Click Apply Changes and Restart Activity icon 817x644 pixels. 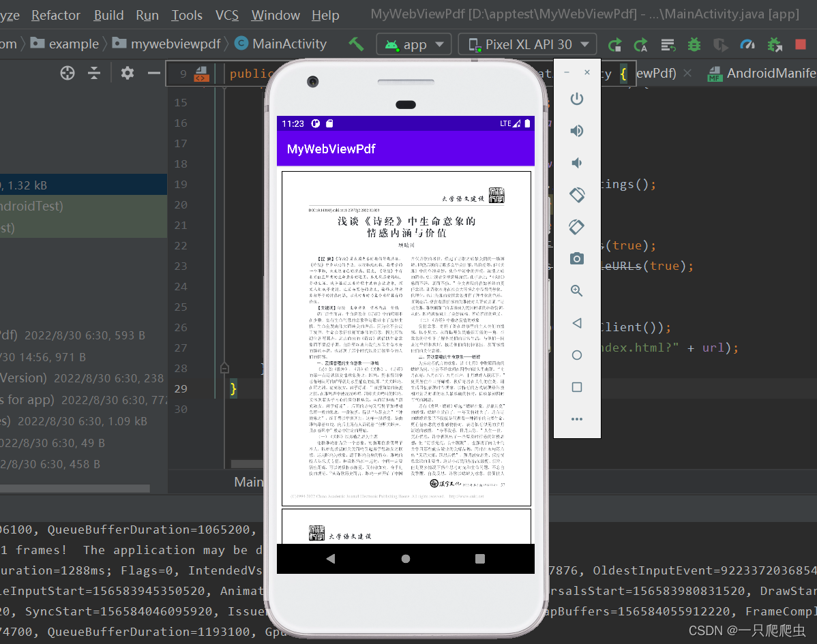640,45
